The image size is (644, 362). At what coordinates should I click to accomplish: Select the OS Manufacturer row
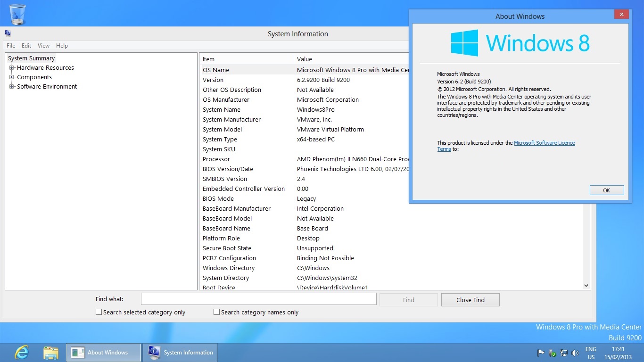pos(304,99)
